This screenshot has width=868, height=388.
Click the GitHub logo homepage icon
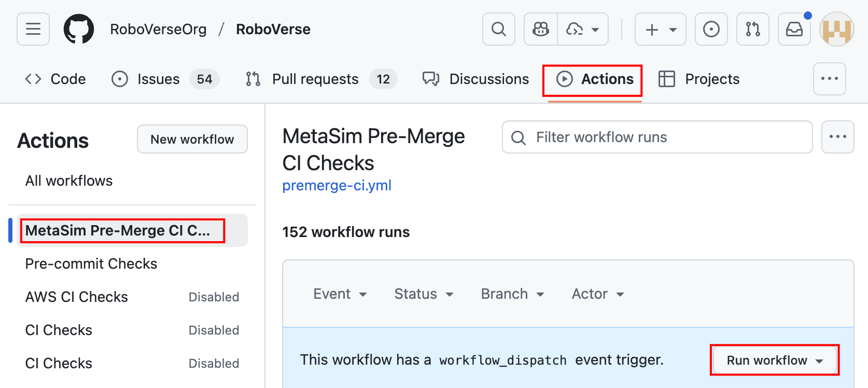[79, 29]
